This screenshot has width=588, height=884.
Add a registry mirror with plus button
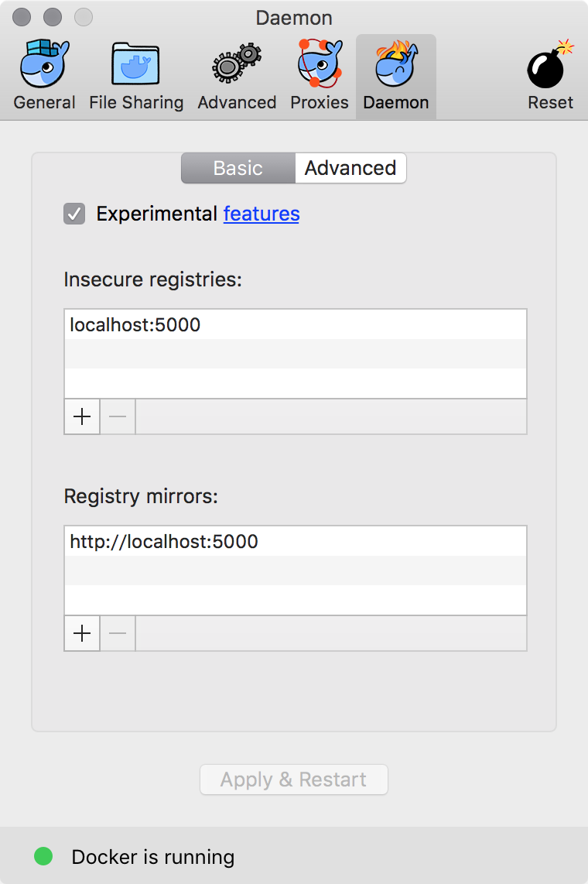tap(82, 634)
